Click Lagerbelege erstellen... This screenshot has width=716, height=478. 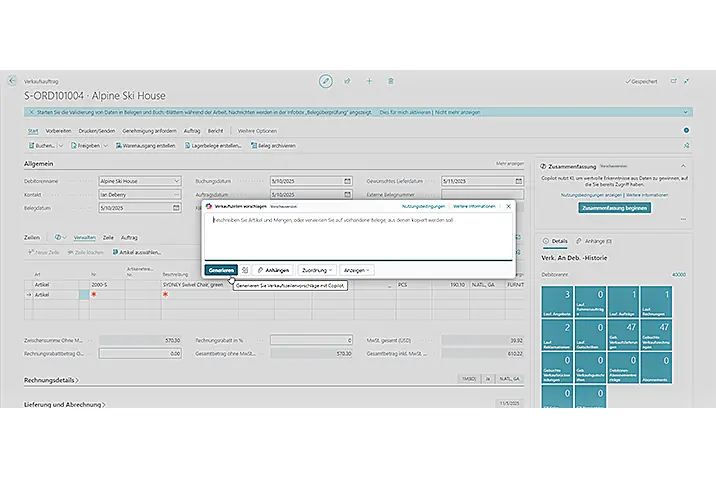tap(213, 146)
